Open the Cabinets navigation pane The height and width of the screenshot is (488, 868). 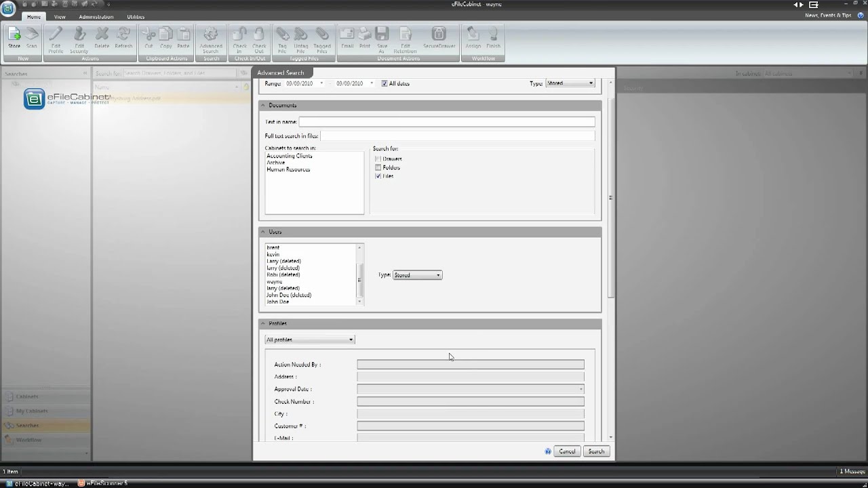pyautogui.click(x=45, y=396)
